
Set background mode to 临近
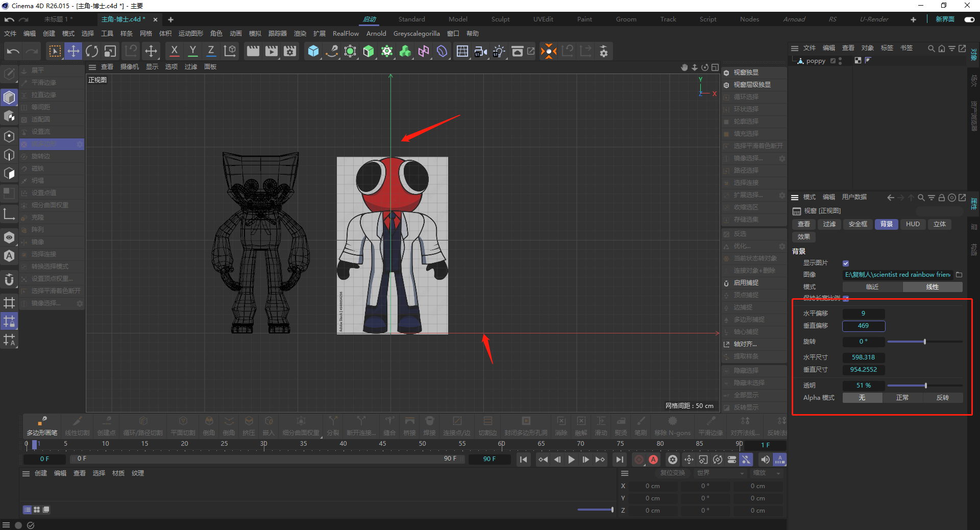872,287
